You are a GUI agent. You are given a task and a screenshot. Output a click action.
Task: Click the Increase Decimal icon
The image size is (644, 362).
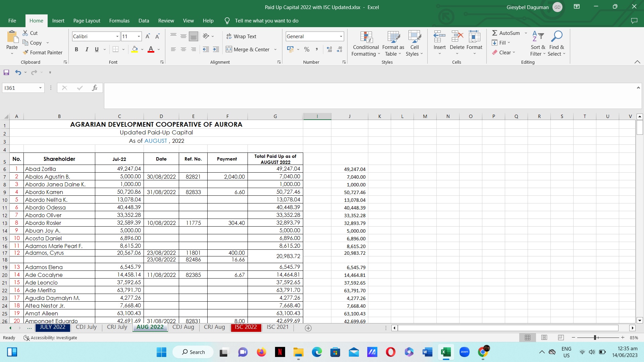coord(329,50)
